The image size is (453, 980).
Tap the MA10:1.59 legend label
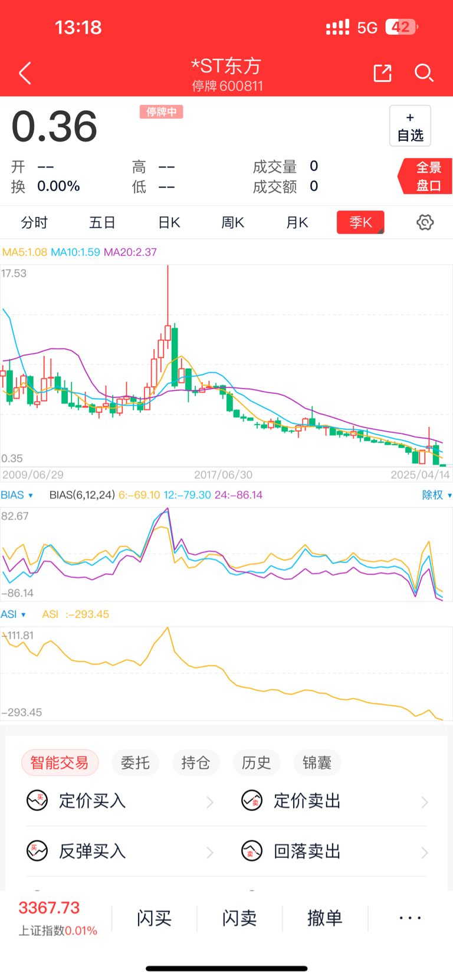tap(75, 252)
